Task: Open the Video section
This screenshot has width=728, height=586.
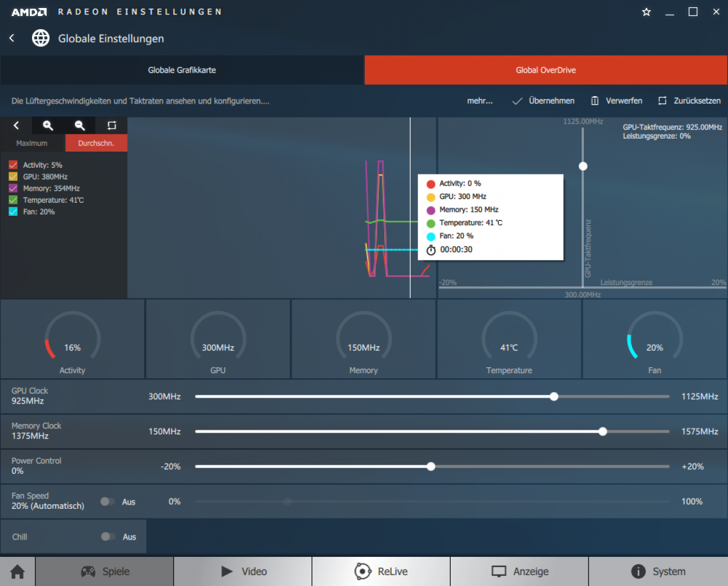Action: [x=243, y=572]
